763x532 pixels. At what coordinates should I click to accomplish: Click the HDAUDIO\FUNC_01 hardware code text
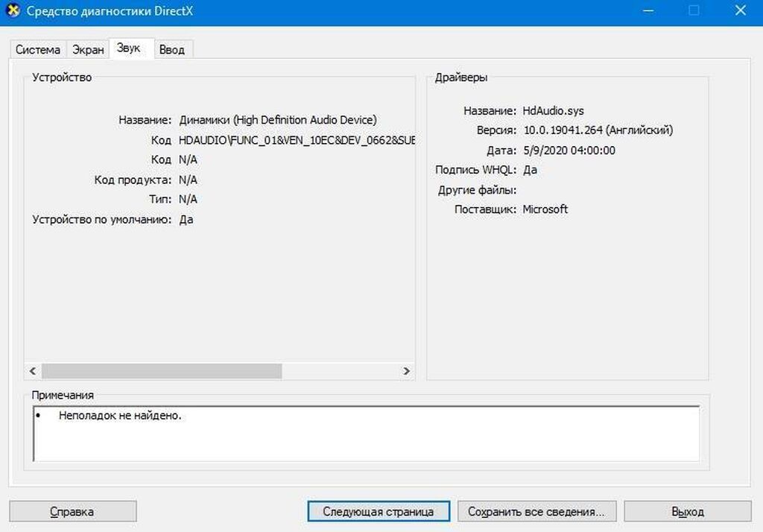pyautogui.click(x=297, y=140)
